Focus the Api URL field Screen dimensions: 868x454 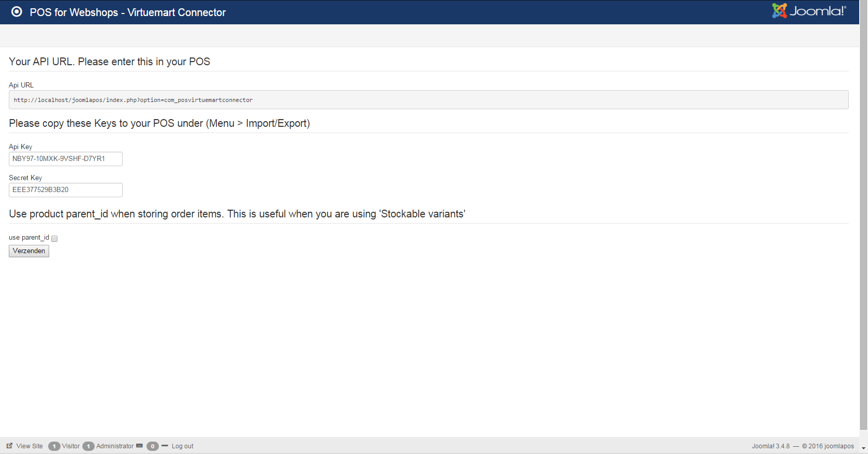(x=429, y=100)
